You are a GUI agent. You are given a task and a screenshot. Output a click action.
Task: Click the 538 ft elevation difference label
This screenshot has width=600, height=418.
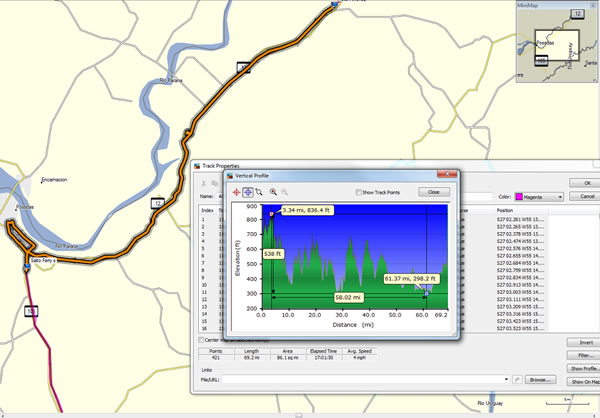[x=273, y=254]
